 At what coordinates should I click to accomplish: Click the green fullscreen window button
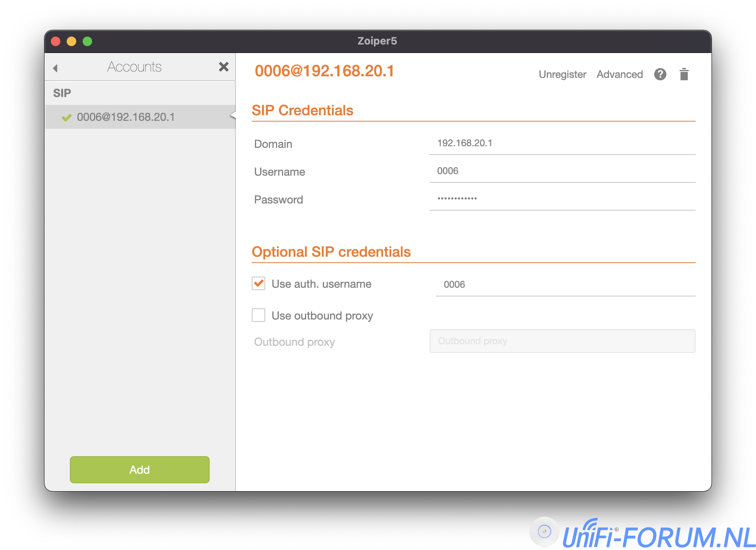[x=87, y=41]
